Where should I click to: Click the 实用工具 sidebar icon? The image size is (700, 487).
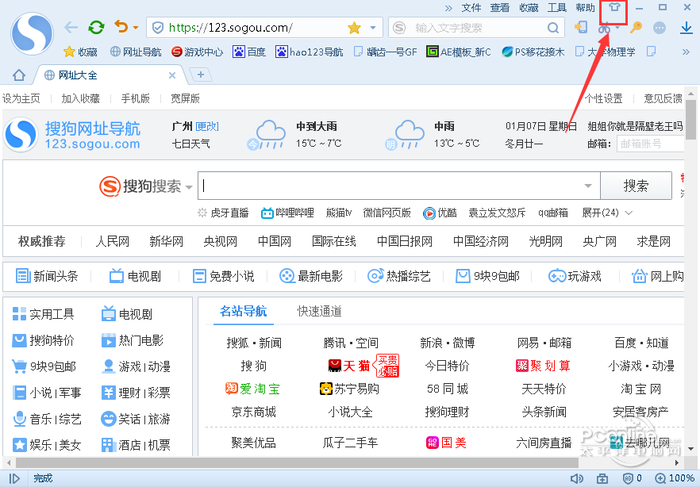(19, 314)
